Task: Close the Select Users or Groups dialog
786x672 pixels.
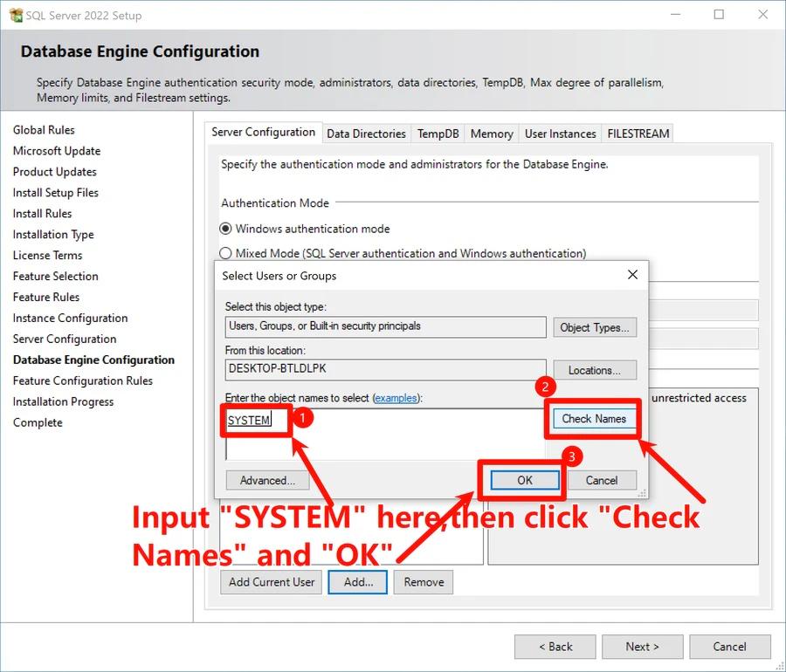Action: pos(632,274)
